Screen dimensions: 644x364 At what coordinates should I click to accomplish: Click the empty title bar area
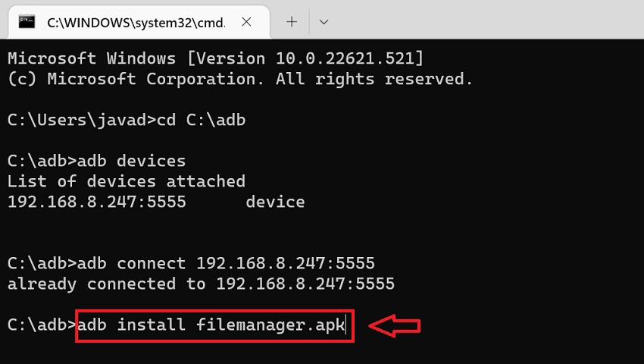[485, 19]
